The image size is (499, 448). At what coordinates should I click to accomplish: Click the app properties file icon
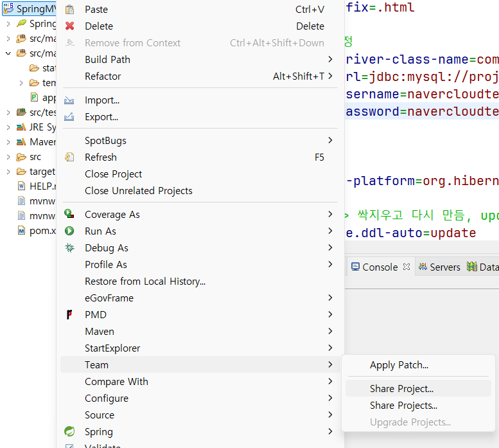tap(34, 97)
